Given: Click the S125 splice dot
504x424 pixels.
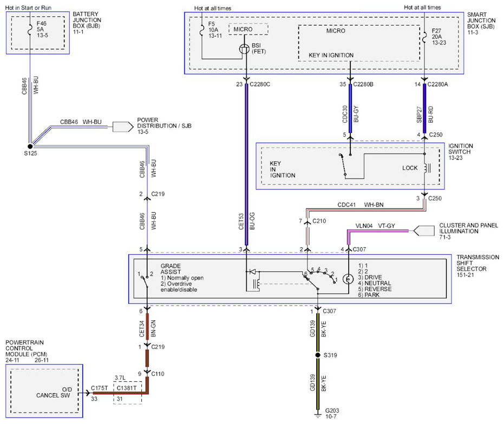Looking at the screenshot, I should click(x=30, y=146).
